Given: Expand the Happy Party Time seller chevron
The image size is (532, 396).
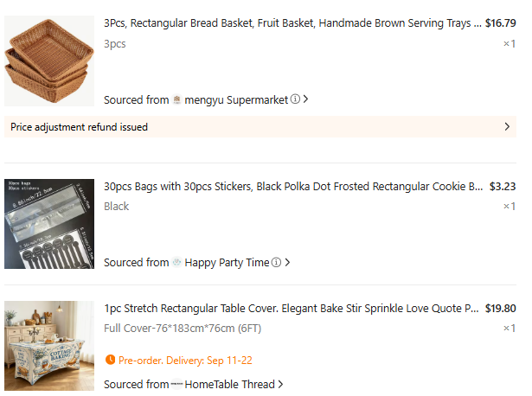Looking at the screenshot, I should tap(287, 262).
